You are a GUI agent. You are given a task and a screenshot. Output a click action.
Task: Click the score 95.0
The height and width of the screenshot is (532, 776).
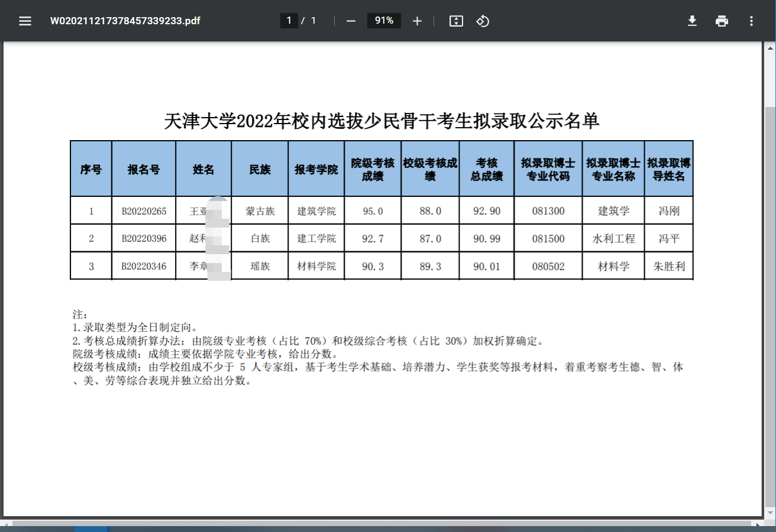point(373,211)
